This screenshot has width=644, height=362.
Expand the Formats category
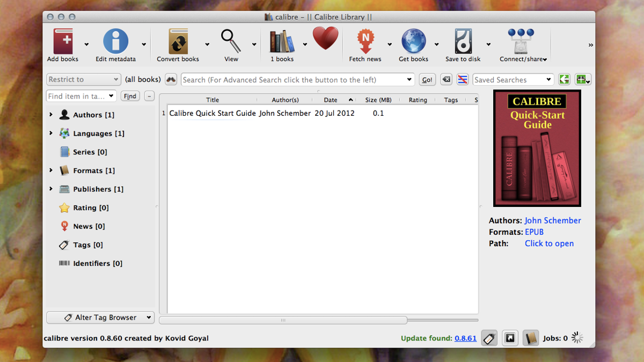point(51,171)
